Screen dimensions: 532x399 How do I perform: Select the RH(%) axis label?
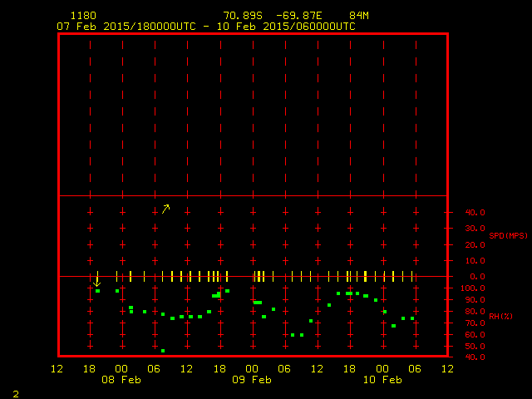pyautogui.click(x=501, y=316)
